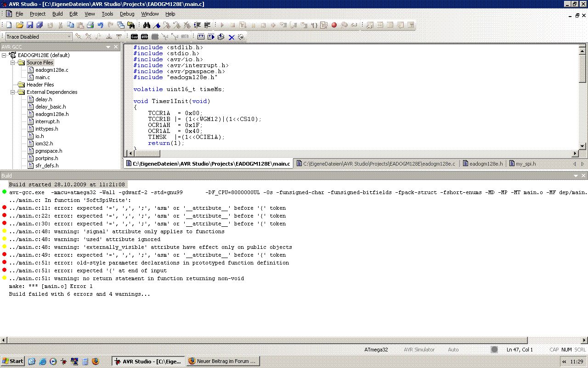Click the Print icon in toolbar
The width and height of the screenshot is (588, 368).
point(90,25)
